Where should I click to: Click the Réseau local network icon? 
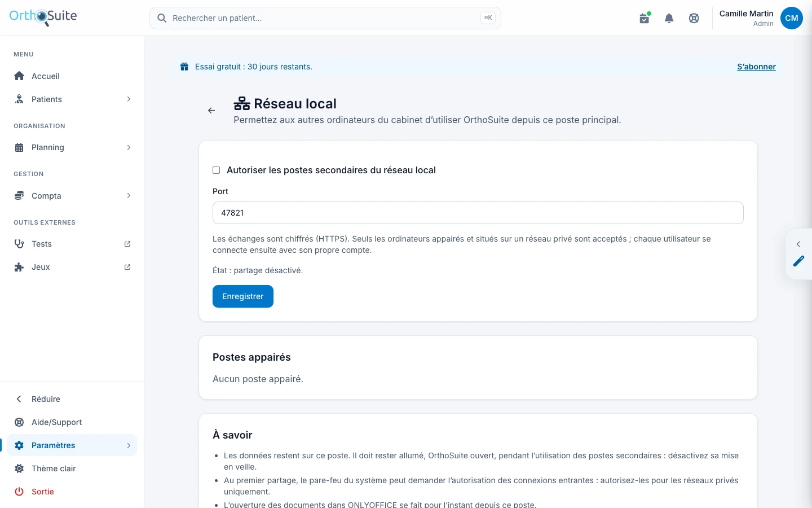point(242,104)
